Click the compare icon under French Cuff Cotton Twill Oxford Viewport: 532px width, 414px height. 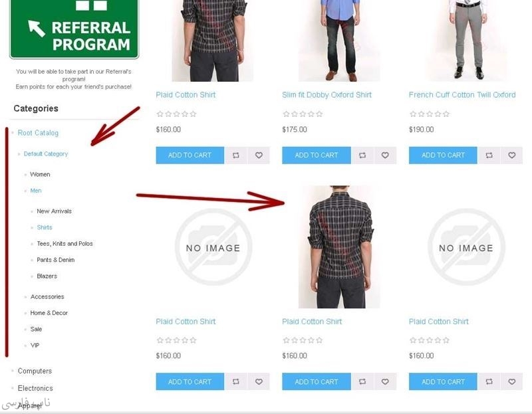click(489, 155)
